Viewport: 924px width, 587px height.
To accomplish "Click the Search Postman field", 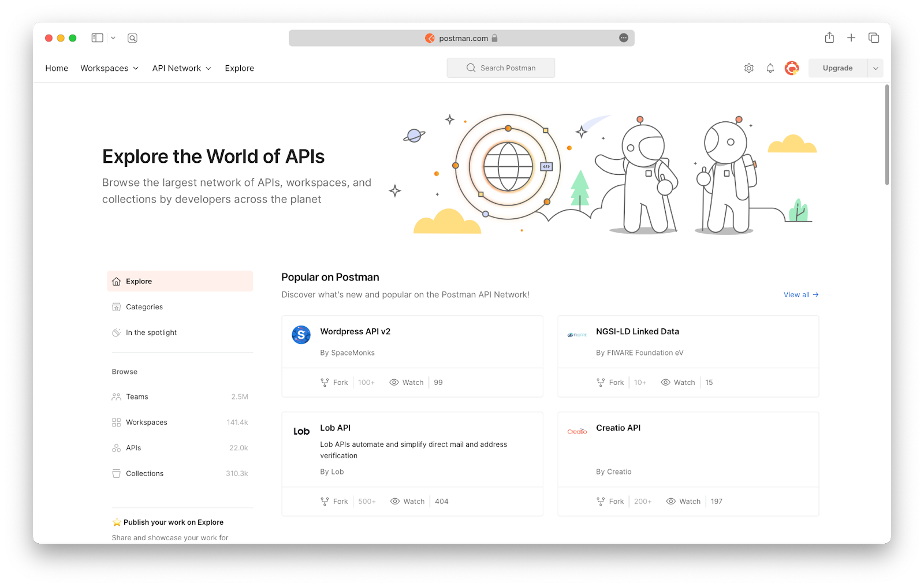I will (x=501, y=68).
